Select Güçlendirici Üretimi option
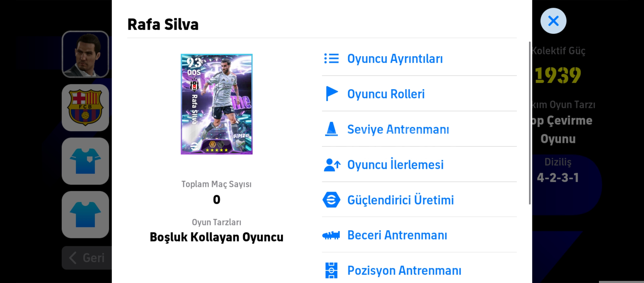The width and height of the screenshot is (644, 283). tap(400, 200)
